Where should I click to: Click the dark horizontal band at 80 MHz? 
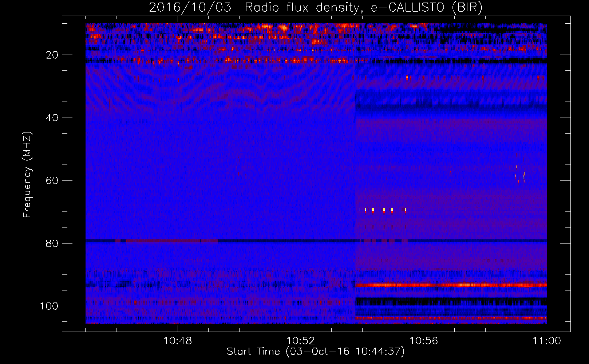point(316,241)
